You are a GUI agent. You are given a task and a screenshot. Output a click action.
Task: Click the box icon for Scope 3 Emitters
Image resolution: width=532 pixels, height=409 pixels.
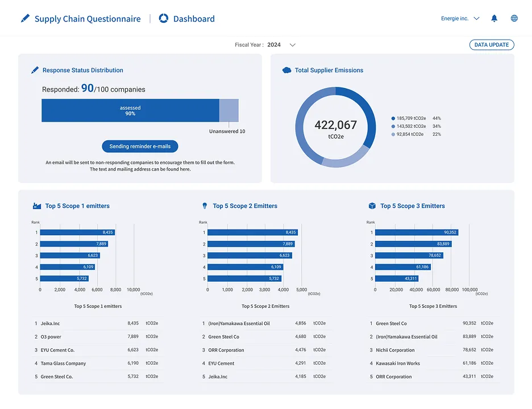[x=372, y=206]
